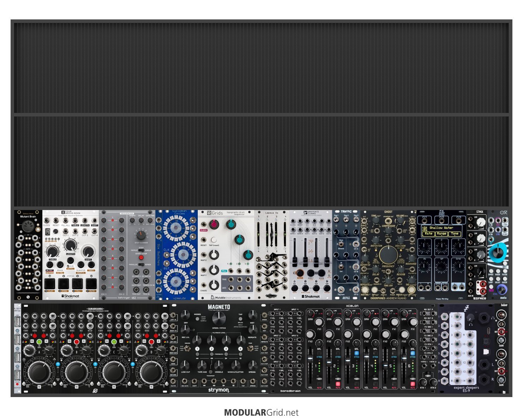
Task: Push the red button on Samarkanda channel D
Action: 151,342
